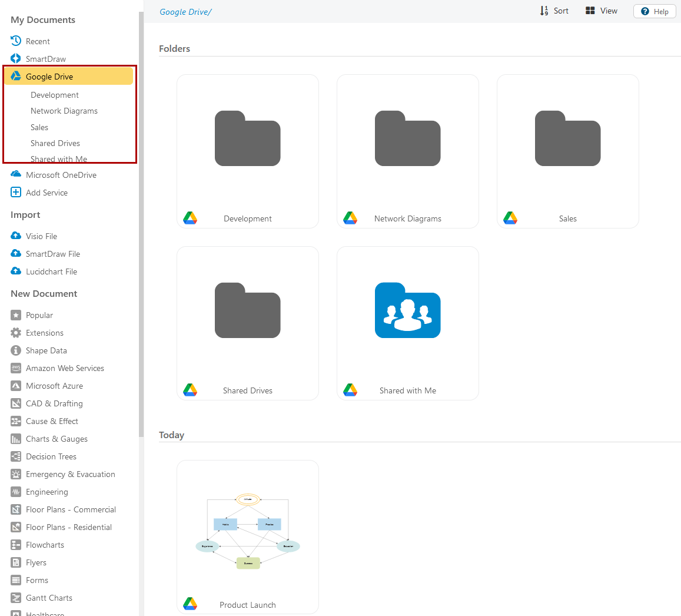
Task: Open the Sort options
Action: (554, 11)
